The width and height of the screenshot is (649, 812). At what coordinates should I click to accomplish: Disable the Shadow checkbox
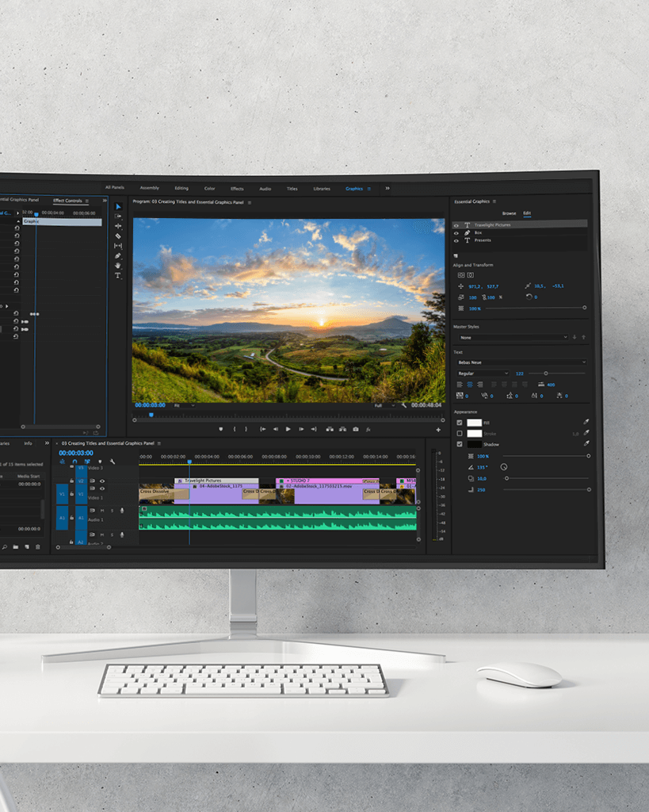(x=460, y=444)
